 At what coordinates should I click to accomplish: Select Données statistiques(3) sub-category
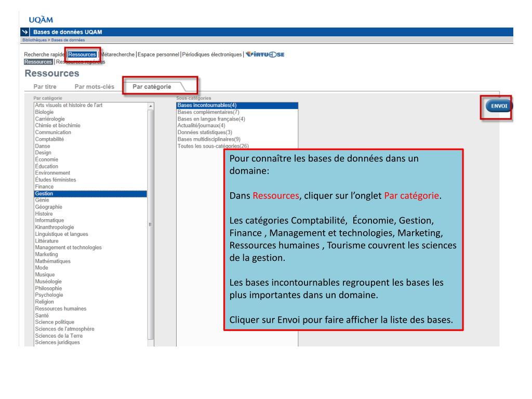click(x=237, y=132)
